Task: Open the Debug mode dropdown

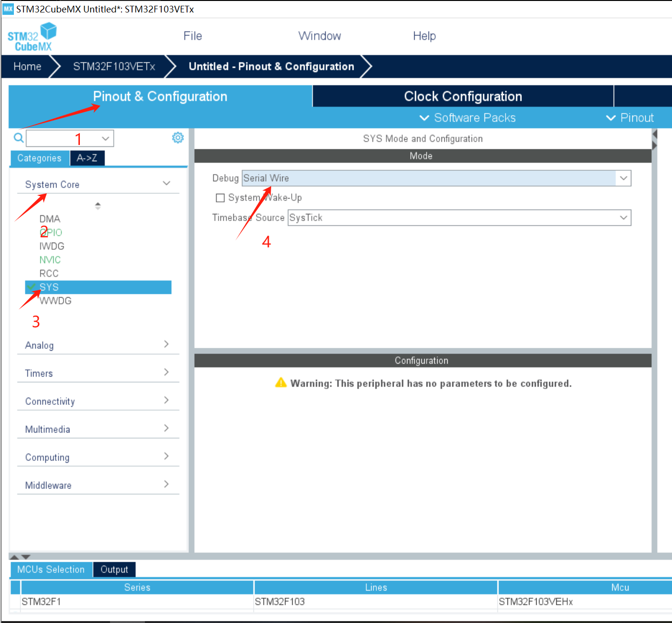Action: pos(623,178)
